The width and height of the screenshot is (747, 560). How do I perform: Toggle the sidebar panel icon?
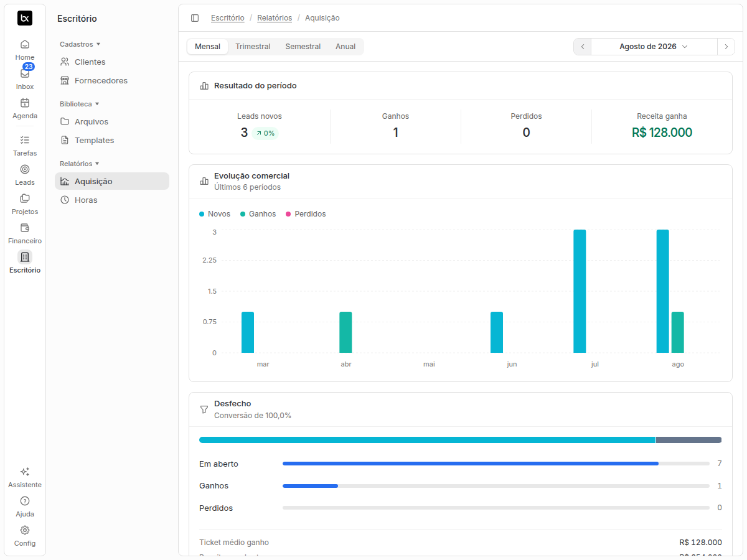pyautogui.click(x=195, y=18)
